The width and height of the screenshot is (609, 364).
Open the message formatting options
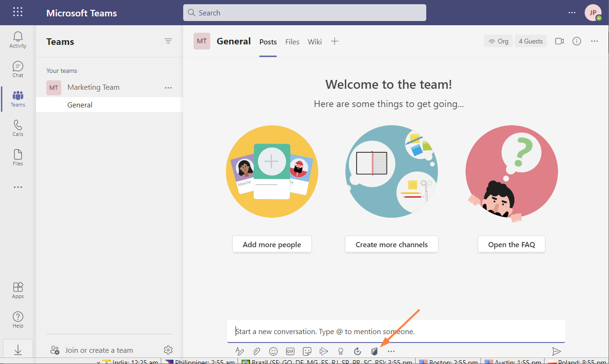(x=240, y=351)
